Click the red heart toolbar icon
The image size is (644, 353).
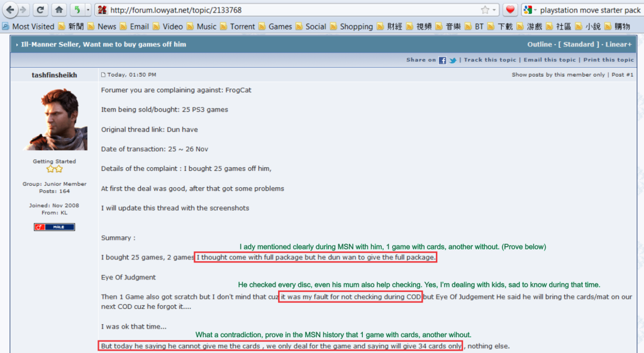click(510, 10)
